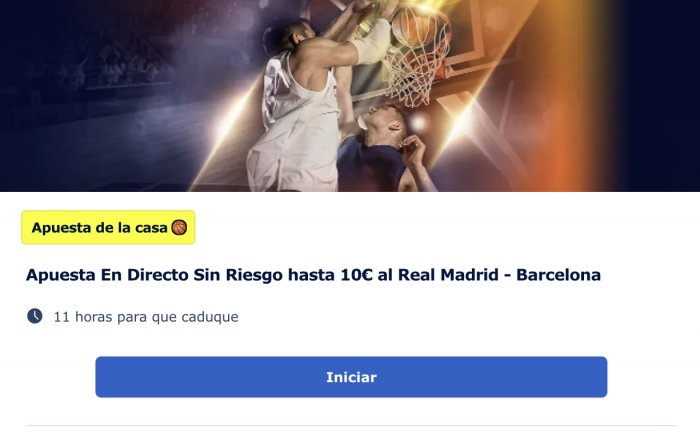The height and width of the screenshot is (441, 700).
Task: Click the 11 horas para que caduque text
Action: [x=146, y=316]
